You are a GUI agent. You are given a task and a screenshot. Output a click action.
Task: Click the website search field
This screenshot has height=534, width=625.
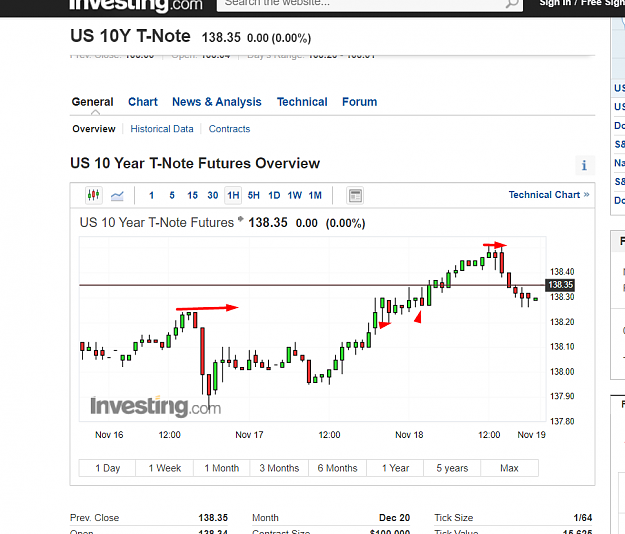pyautogui.click(x=369, y=4)
